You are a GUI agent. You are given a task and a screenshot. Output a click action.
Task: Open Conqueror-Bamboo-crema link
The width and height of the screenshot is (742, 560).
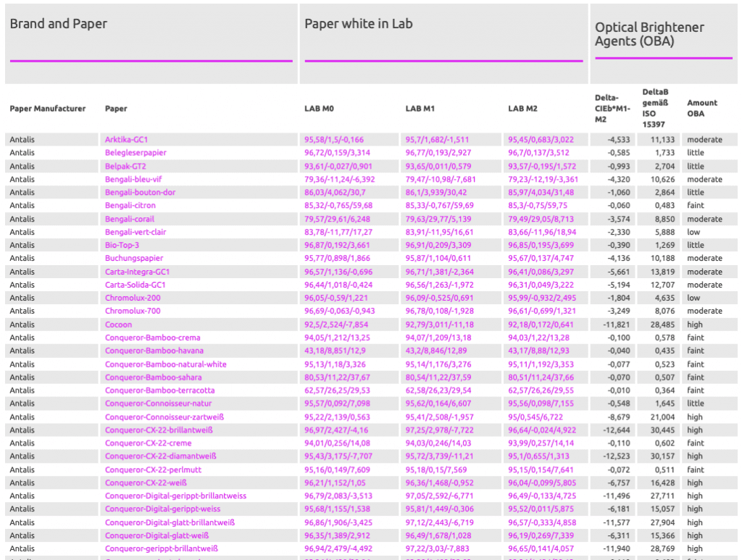point(152,338)
